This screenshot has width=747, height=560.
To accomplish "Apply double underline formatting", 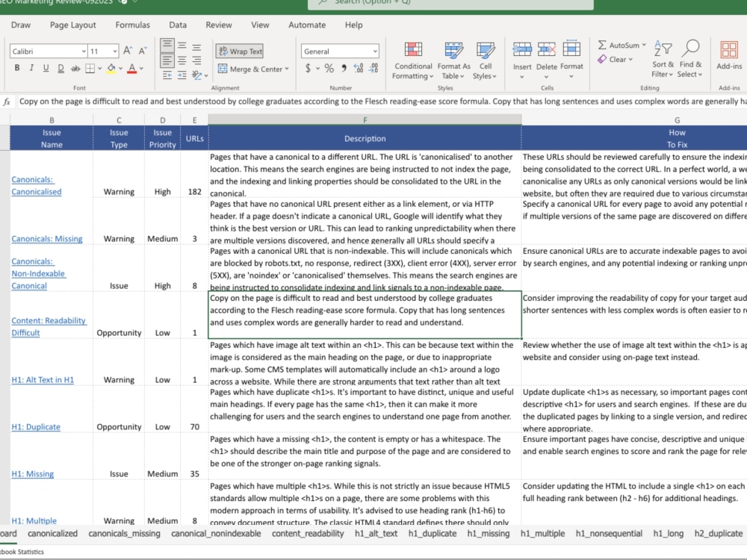I will (x=61, y=68).
